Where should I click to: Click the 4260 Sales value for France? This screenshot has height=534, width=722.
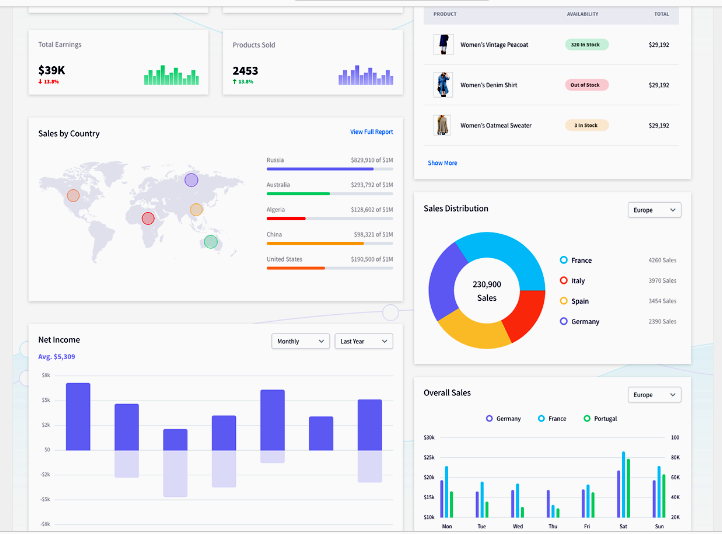[663, 260]
